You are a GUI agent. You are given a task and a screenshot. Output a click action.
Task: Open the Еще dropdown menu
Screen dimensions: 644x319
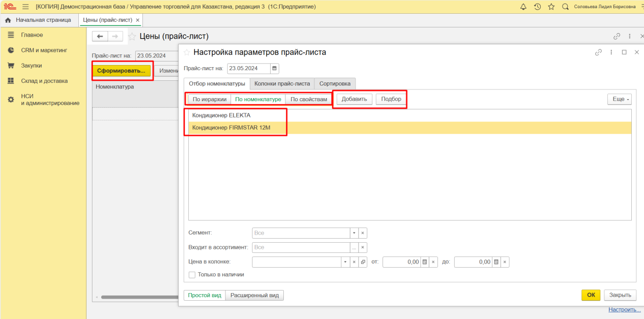[x=619, y=99]
